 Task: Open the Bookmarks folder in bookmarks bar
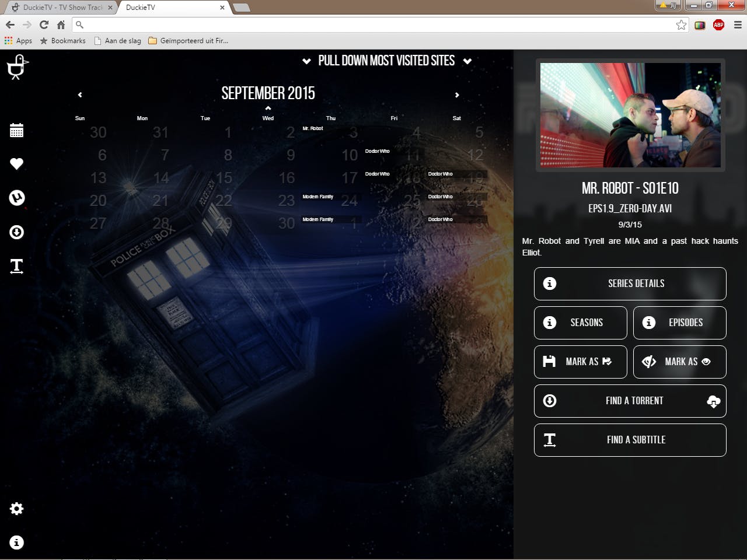pyautogui.click(x=62, y=41)
